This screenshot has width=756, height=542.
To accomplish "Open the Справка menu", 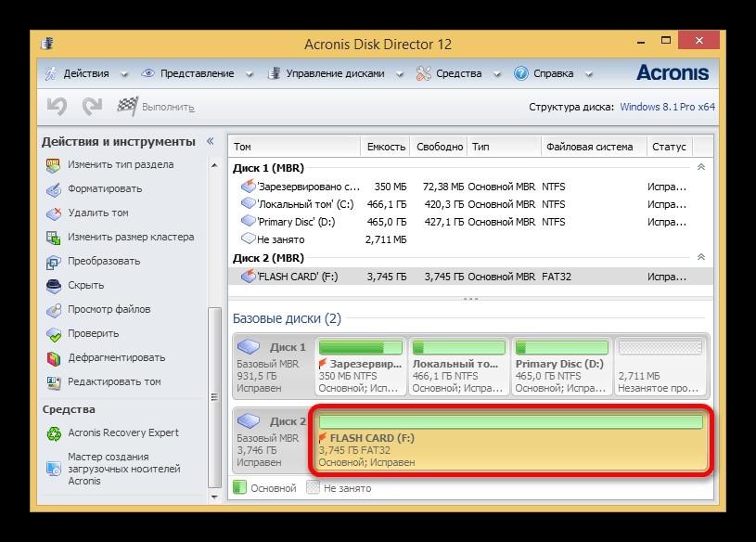I will pyautogui.click(x=553, y=73).
